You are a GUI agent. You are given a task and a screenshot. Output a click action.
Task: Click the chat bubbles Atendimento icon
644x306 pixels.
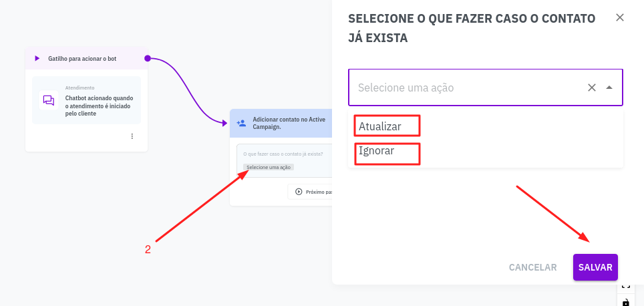coord(48,100)
